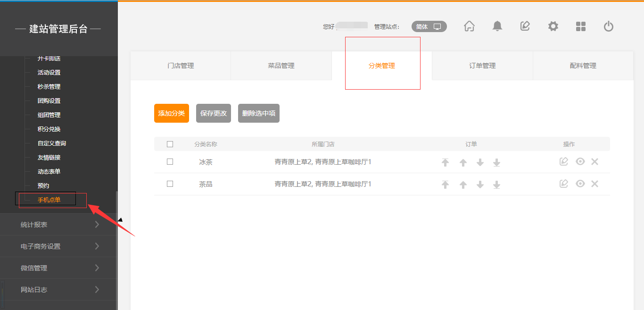Click the settings gear icon

[553, 26]
